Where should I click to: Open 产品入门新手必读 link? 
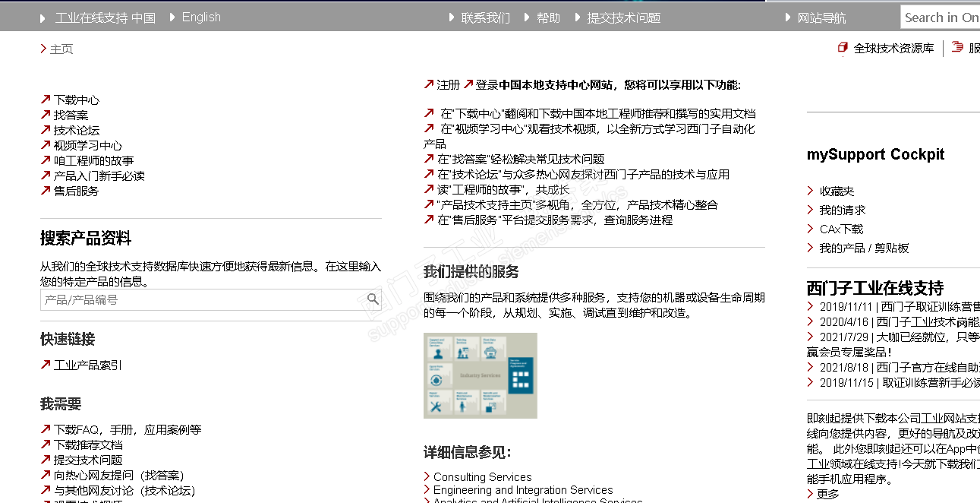tap(99, 176)
